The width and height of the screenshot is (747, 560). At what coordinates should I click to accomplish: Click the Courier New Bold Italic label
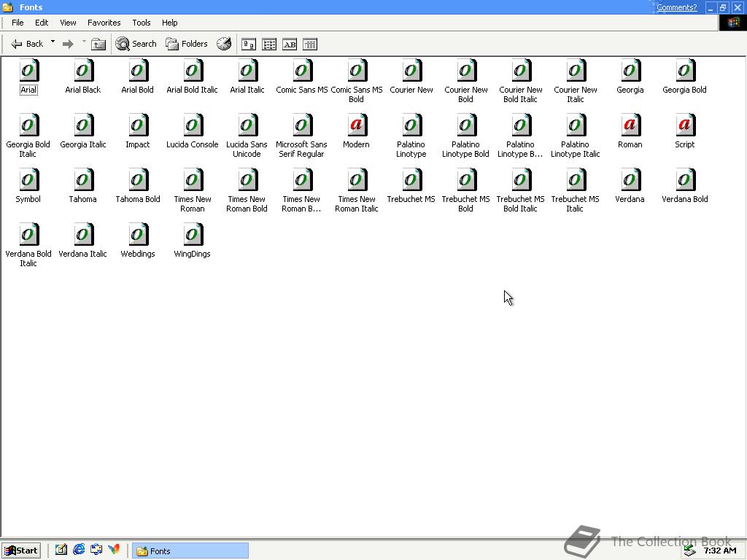point(520,94)
